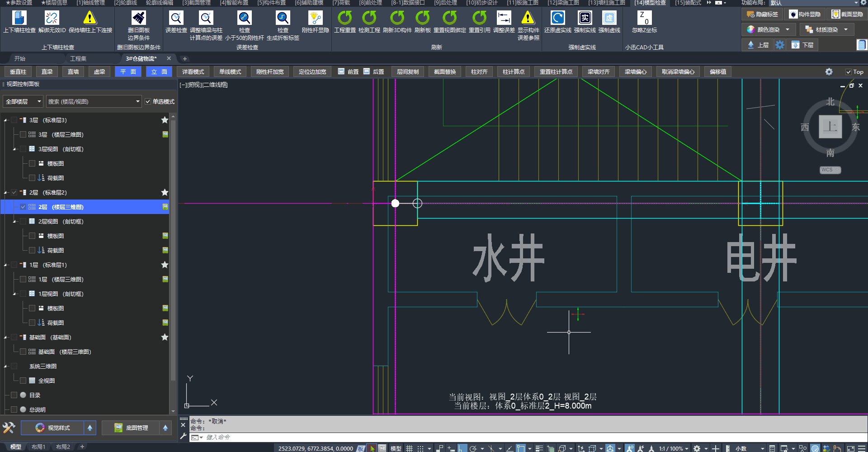
Task: Click the 解绑无效ID tool icon
Action: (x=52, y=18)
